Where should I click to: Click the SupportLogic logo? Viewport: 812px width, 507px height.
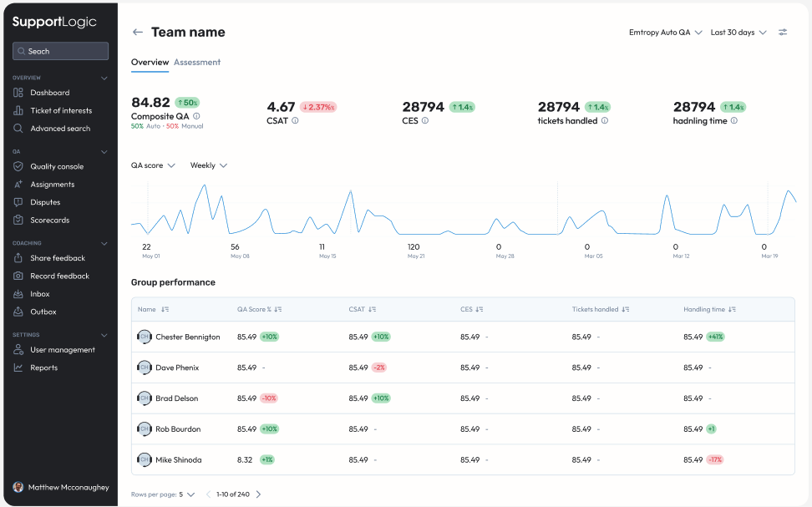pos(54,22)
